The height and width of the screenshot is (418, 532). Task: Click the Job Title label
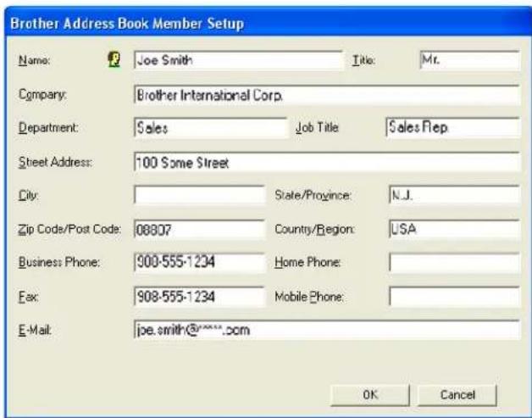317,128
